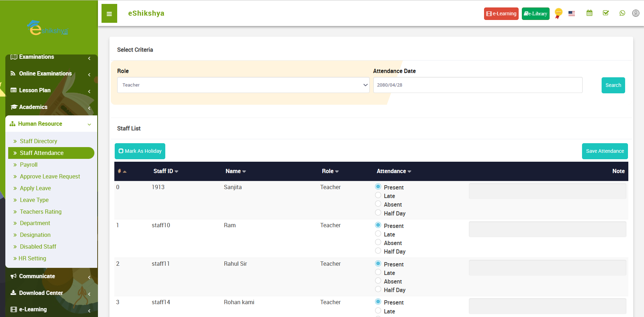Open Payroll in the sidebar
644x317 pixels.
28,165
